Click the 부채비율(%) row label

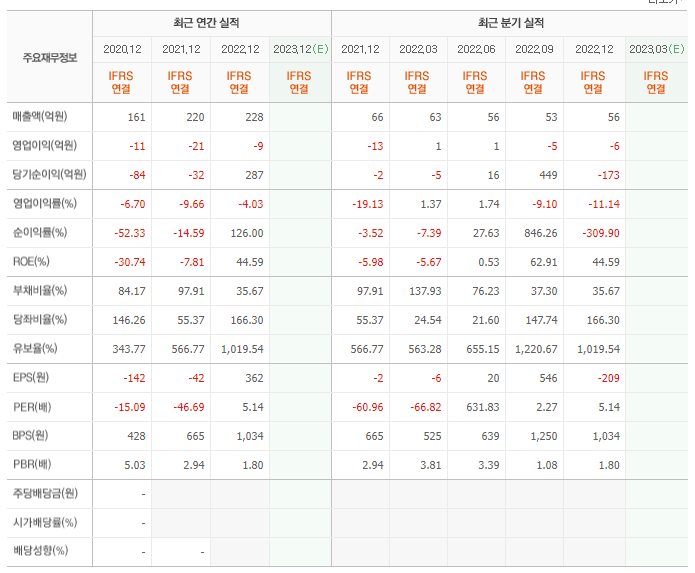pyautogui.click(x=40, y=290)
